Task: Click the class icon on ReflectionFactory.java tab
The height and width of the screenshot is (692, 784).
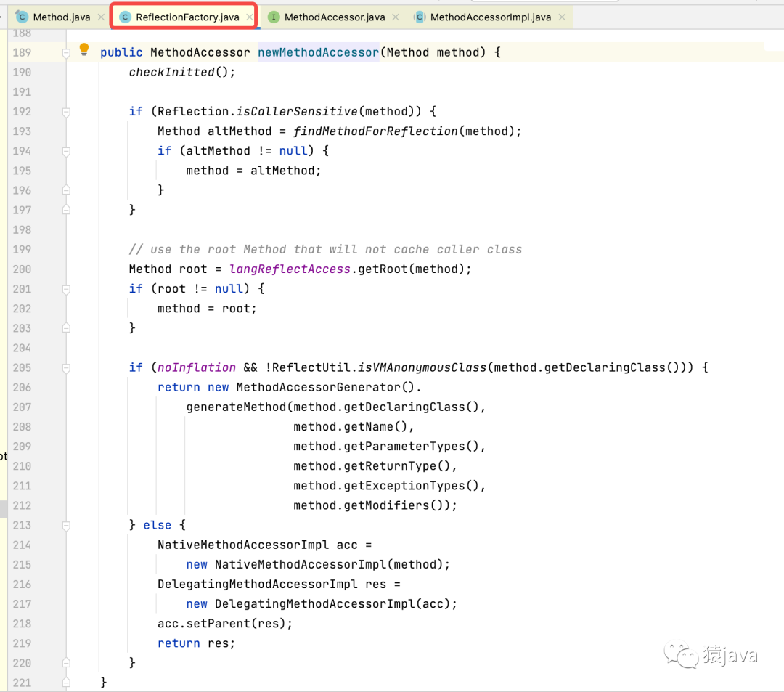Action: click(125, 17)
